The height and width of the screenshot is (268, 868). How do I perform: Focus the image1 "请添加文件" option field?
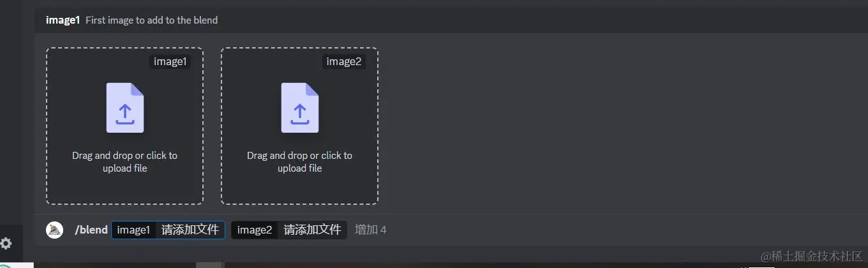(x=190, y=230)
